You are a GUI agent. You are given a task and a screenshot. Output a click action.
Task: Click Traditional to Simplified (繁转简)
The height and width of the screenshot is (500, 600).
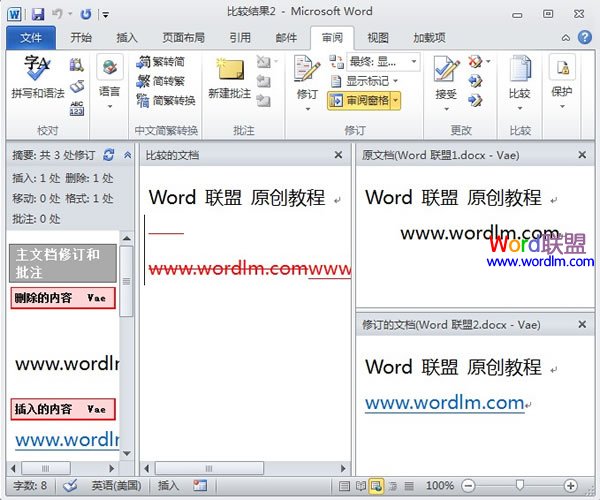(161, 62)
